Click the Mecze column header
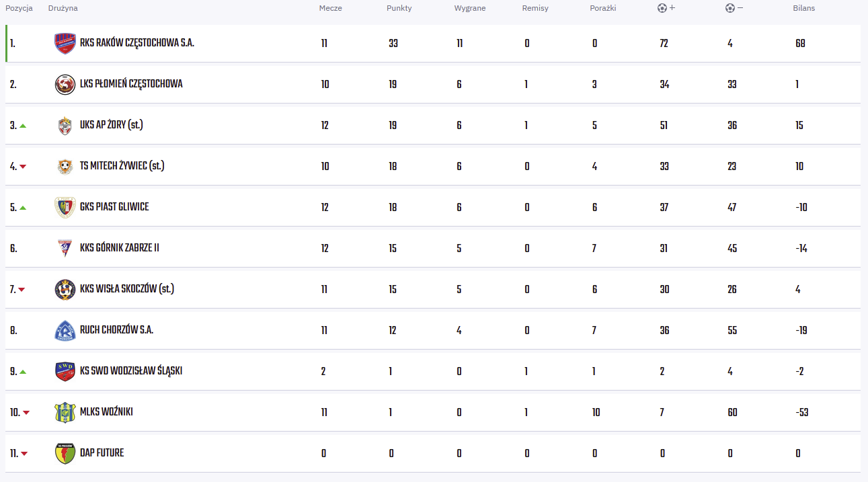 [330, 8]
